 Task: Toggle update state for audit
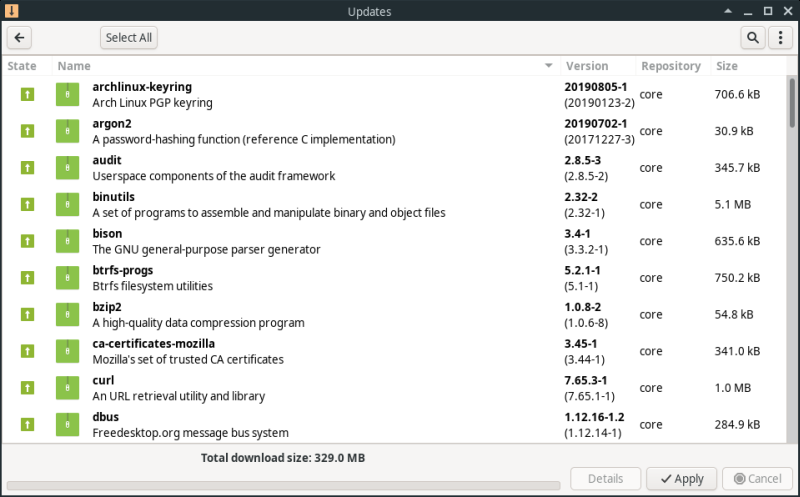click(27, 167)
